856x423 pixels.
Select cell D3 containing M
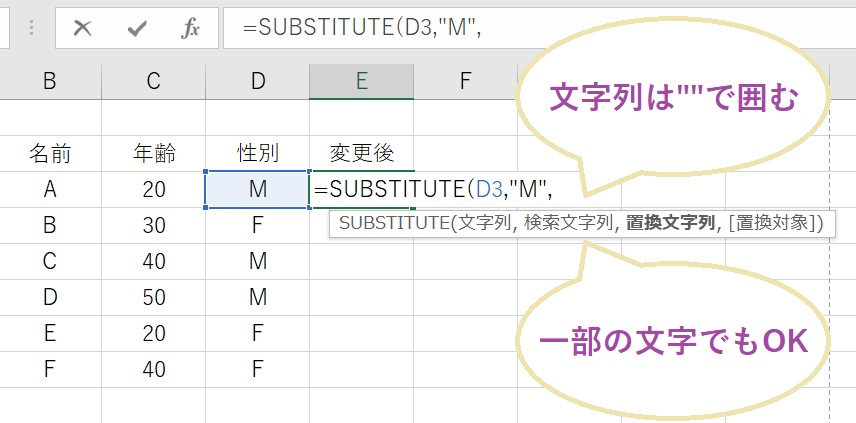258,189
